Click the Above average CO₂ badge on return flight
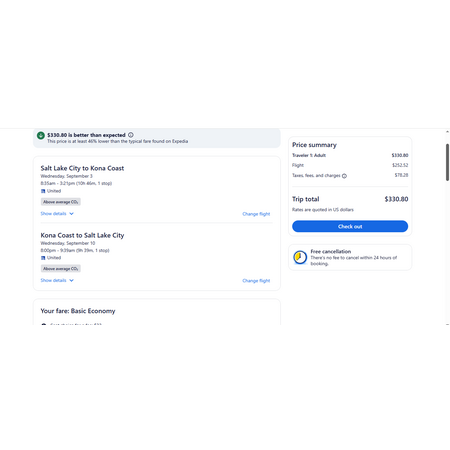450x450 pixels. point(61,269)
